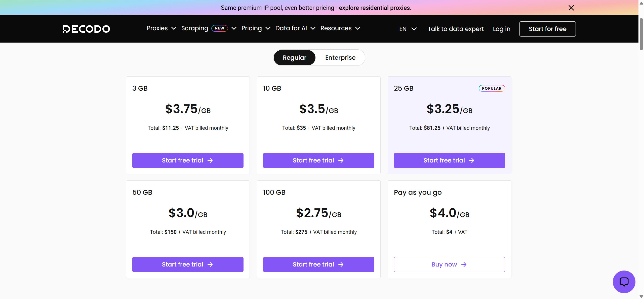Expand the Scraping menu chevron
This screenshot has width=644, height=299.
tap(234, 28)
